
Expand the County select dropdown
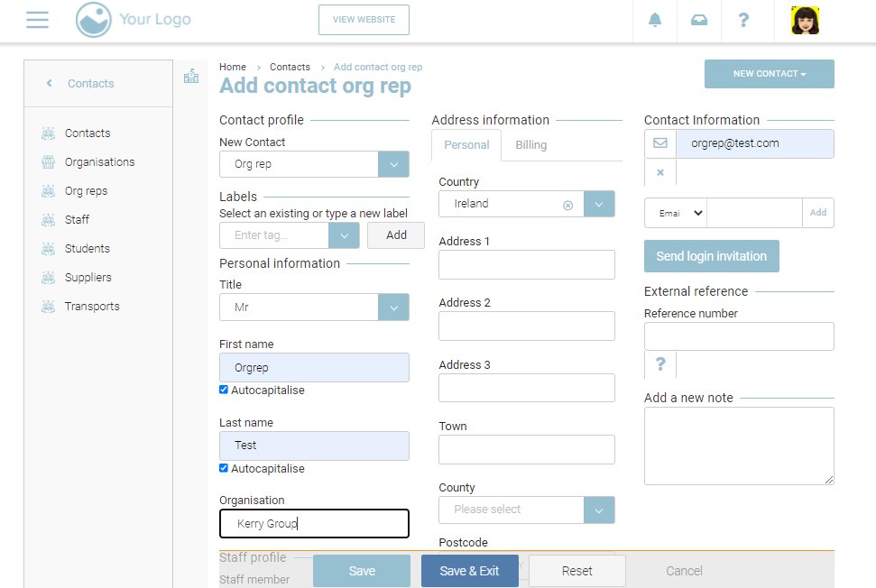599,510
